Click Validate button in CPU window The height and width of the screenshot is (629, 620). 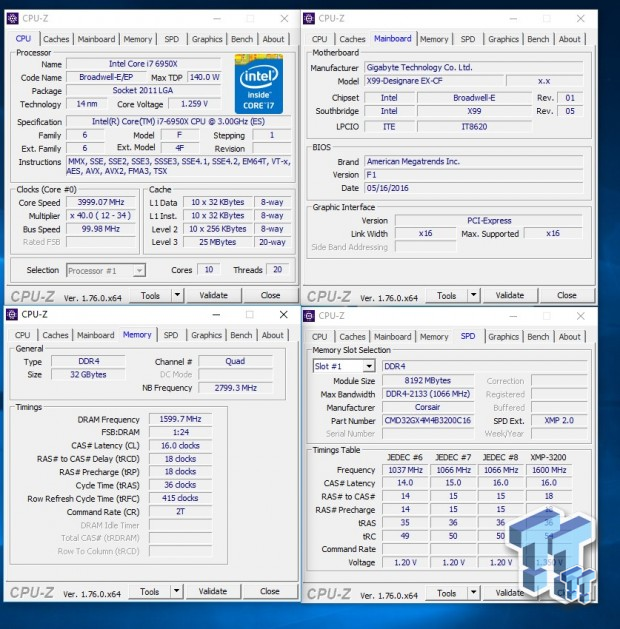click(x=213, y=295)
